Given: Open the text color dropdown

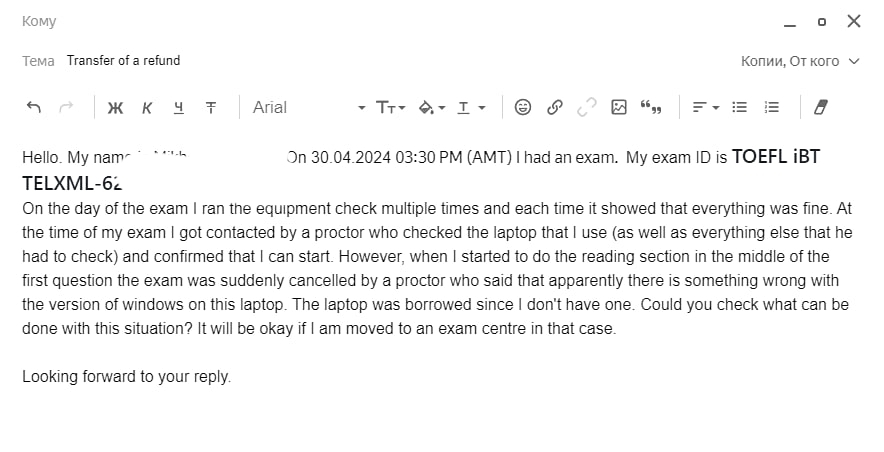Looking at the screenshot, I should point(471,108).
